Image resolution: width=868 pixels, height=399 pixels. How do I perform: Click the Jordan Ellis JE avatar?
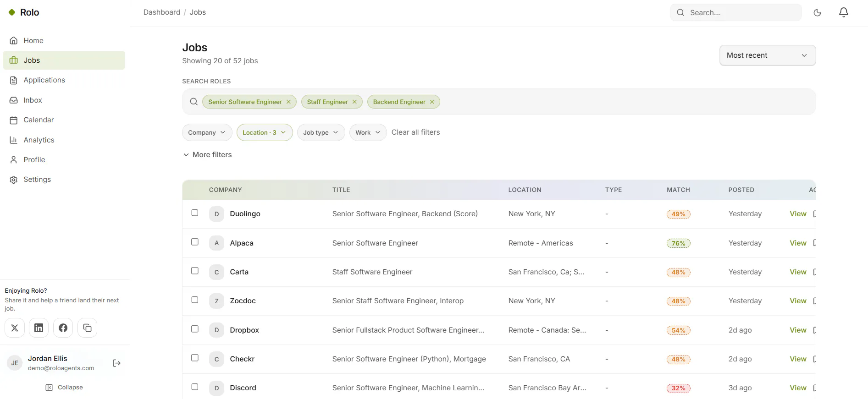[15, 363]
